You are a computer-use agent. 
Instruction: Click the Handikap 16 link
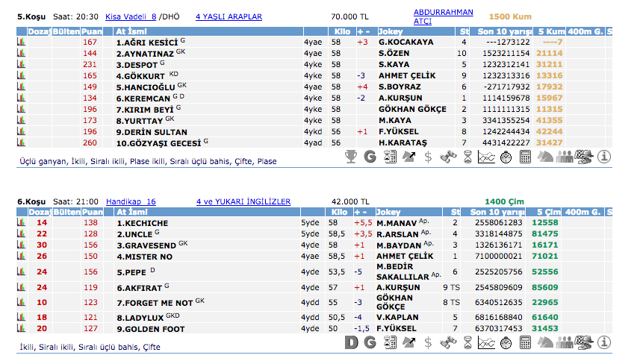[131, 201]
